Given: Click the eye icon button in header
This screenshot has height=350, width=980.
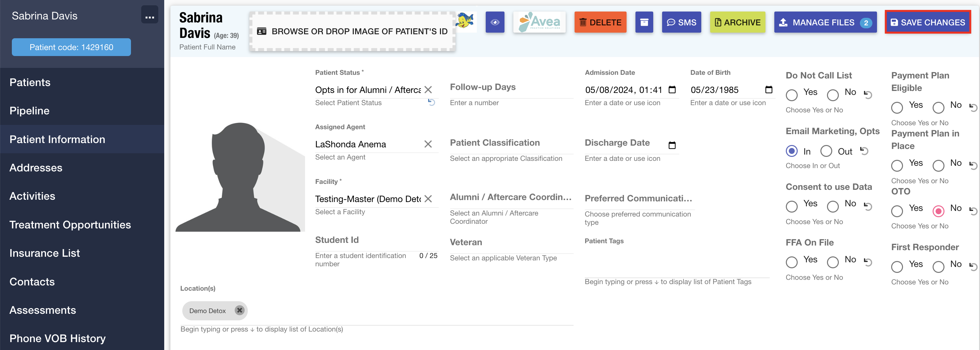Looking at the screenshot, I should (x=495, y=22).
